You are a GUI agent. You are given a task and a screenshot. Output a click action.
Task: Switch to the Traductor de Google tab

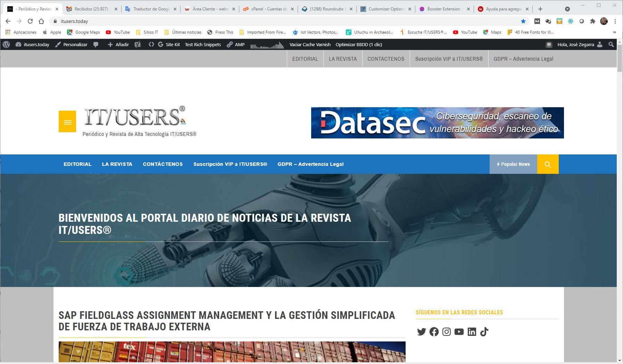[151, 9]
